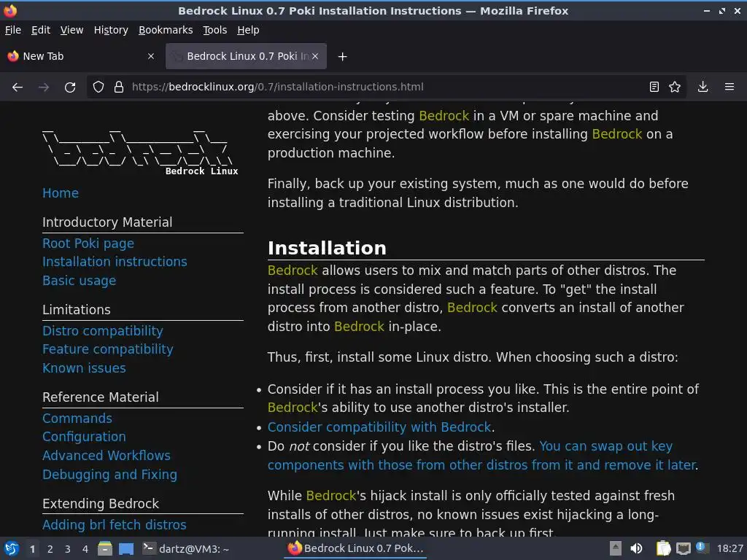Click the taskbar clock showing 18:27

point(729,548)
